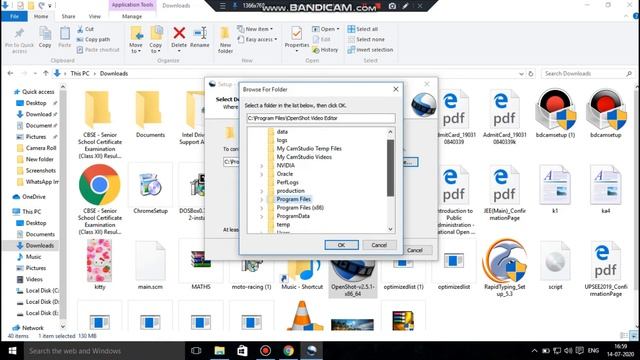Click Select all in ribbon

click(362, 29)
